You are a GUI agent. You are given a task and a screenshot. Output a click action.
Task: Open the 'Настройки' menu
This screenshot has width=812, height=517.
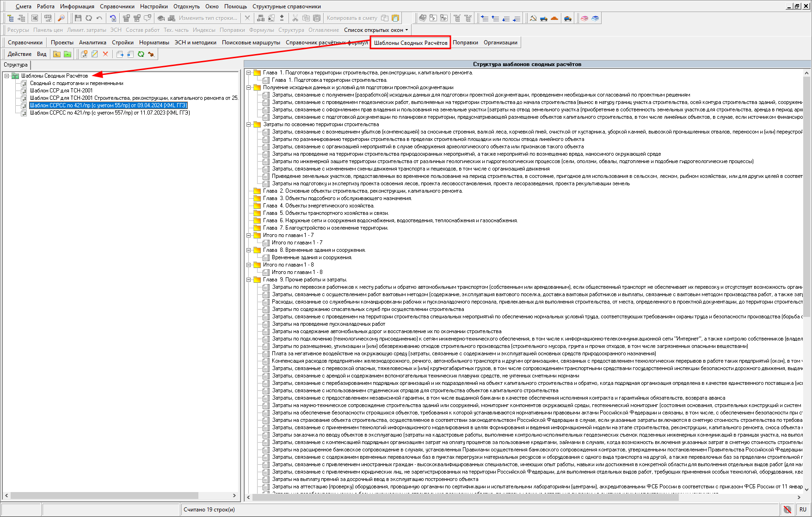click(x=154, y=6)
